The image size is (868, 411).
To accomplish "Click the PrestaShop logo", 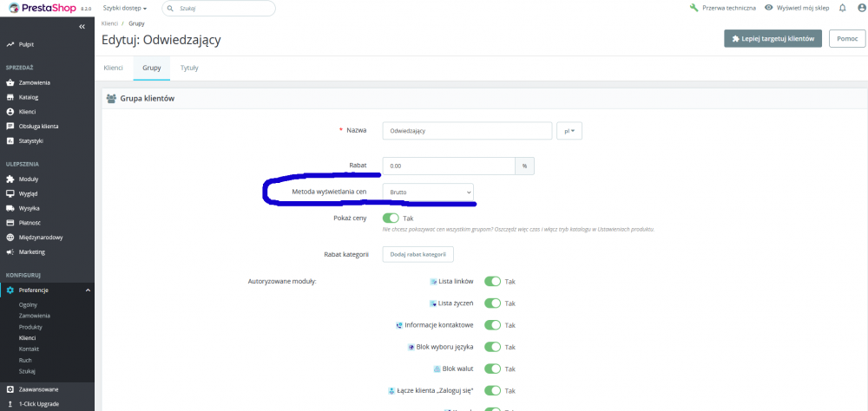I will point(43,9).
